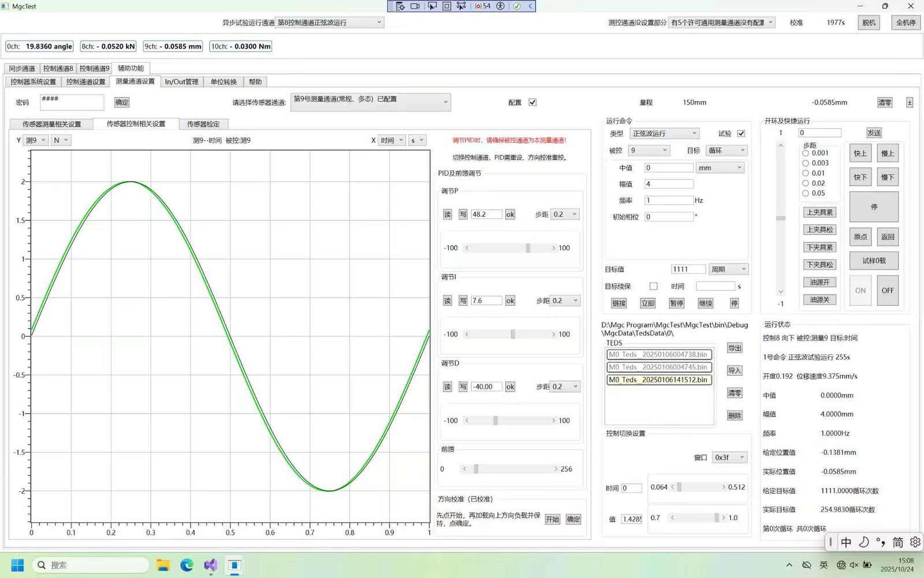Activate the Select Element cursor tool

[432, 6]
